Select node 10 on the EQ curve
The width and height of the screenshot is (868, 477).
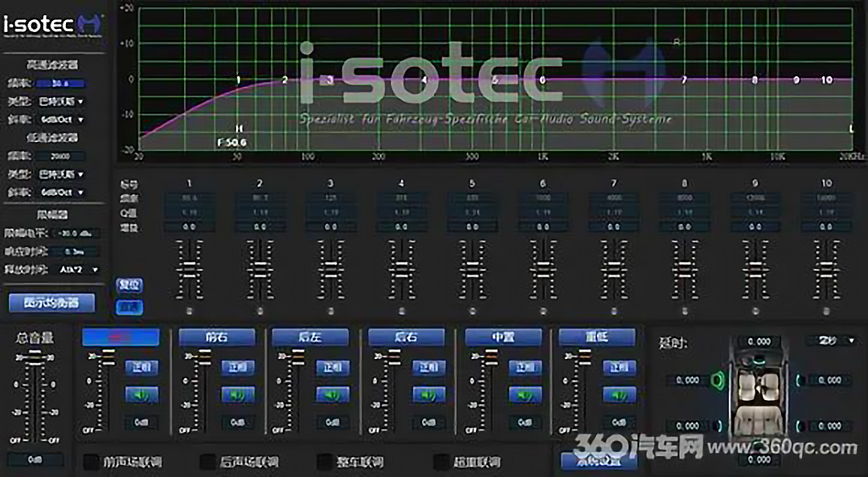(826, 80)
